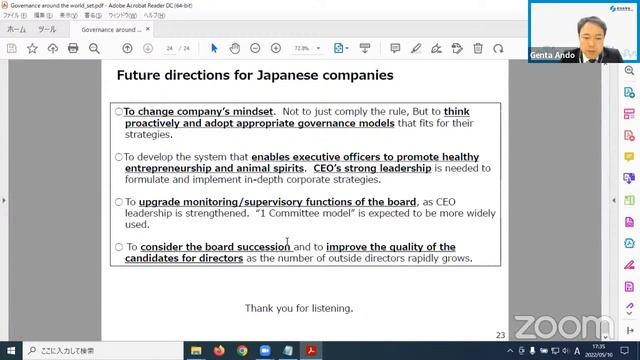This screenshot has height=360, width=640.
Task: Click the volume speaker tray icon
Action: point(566,351)
